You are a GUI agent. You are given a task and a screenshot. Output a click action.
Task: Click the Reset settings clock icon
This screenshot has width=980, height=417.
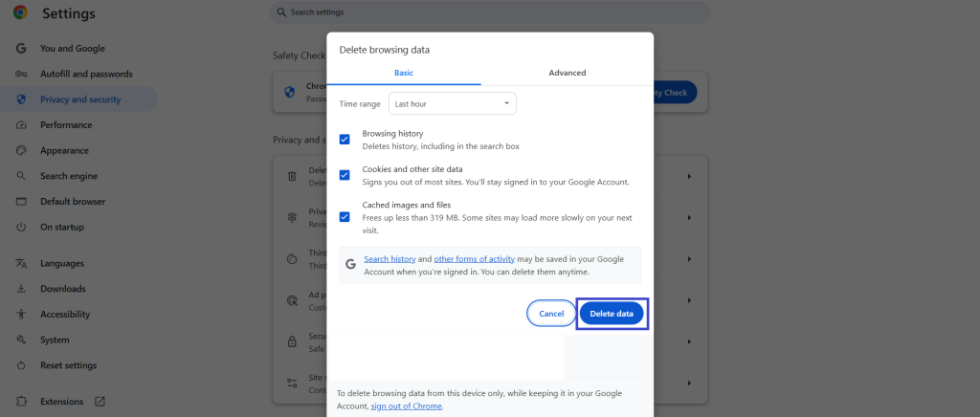pos(21,365)
